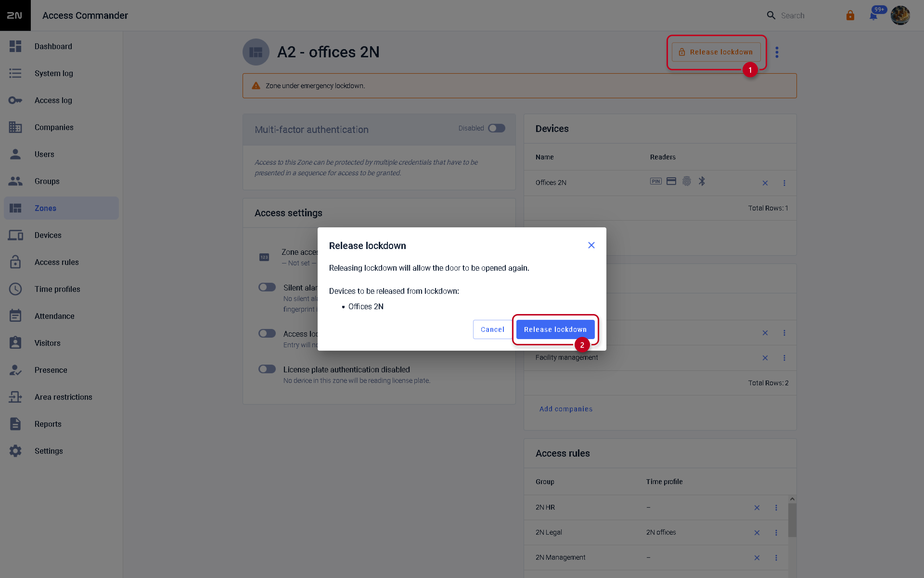Click the Area restrictions icon
924x578 pixels.
click(x=15, y=397)
